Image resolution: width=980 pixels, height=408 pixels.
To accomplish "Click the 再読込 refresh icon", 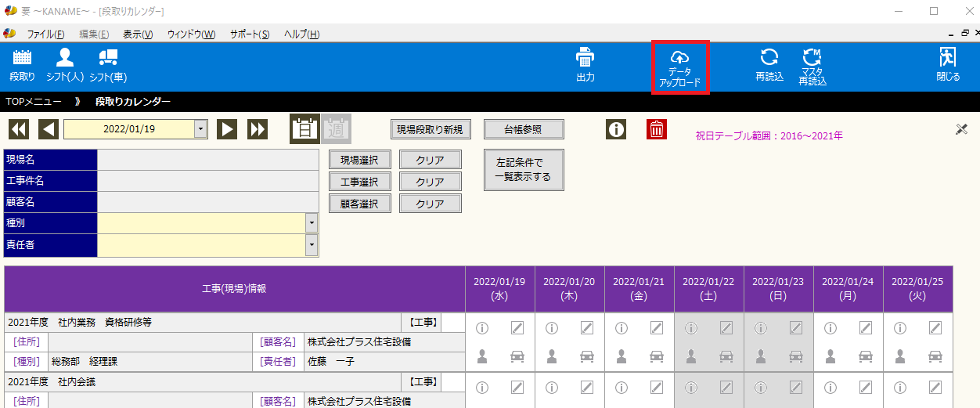I will [x=769, y=57].
